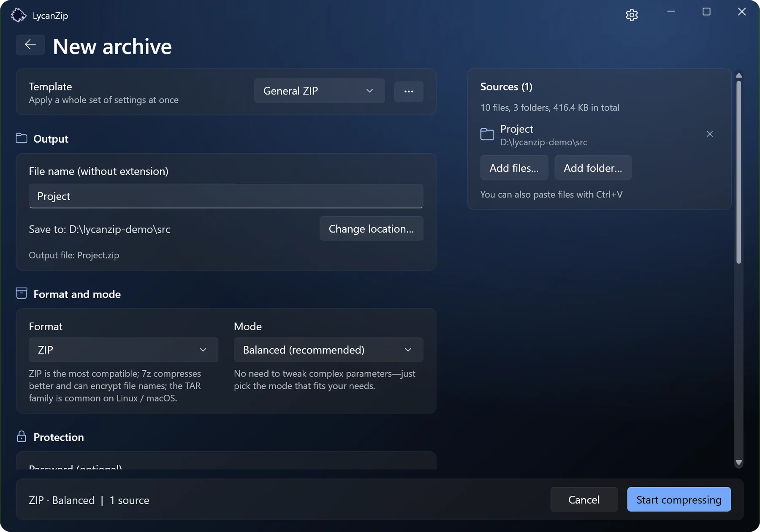Image resolution: width=760 pixels, height=532 pixels.
Task: Expand the ZIP format dropdown
Action: click(123, 350)
